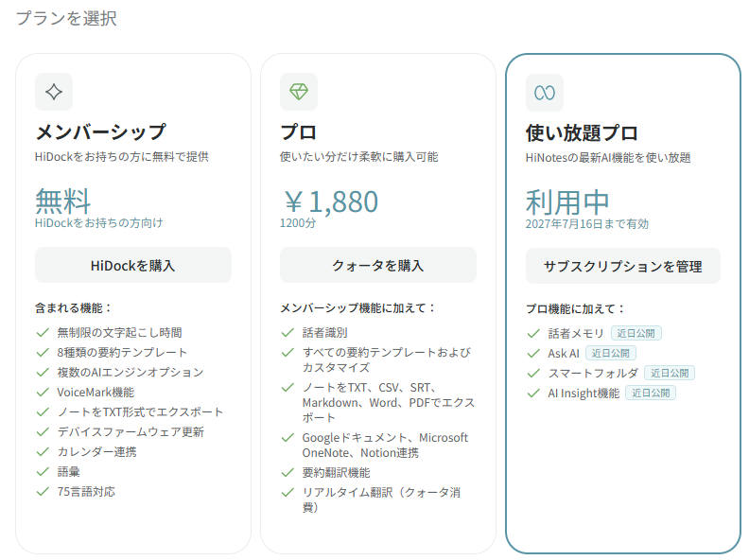This screenshot has height=560, width=749.
Task: Click the 要約翻訳機能 feature text
Action: (x=337, y=473)
